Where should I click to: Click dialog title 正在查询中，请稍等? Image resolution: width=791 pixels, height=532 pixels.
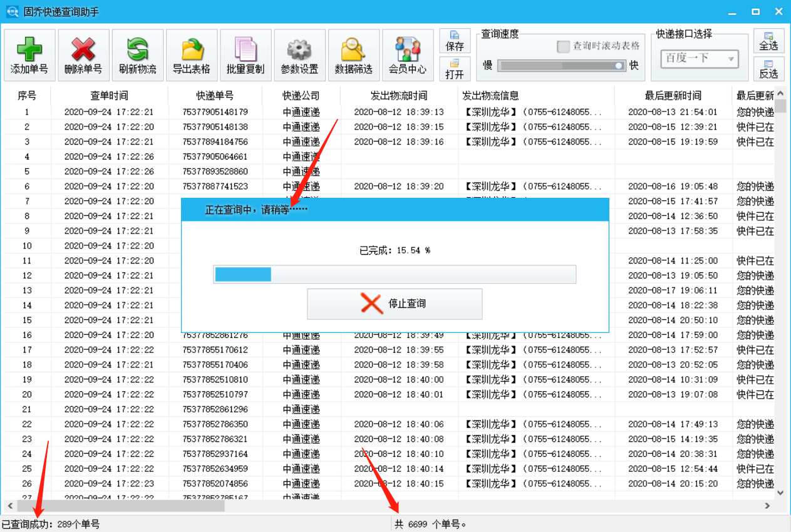(x=257, y=210)
